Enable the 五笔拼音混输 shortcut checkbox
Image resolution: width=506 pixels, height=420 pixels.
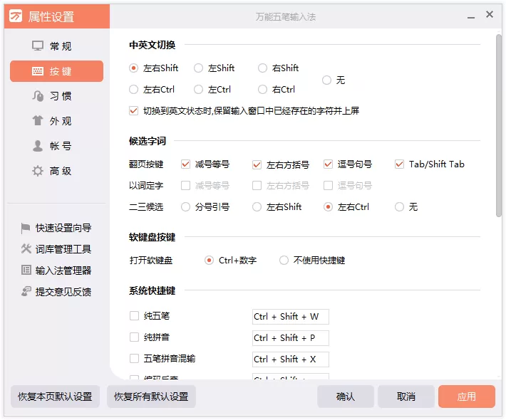click(x=134, y=359)
